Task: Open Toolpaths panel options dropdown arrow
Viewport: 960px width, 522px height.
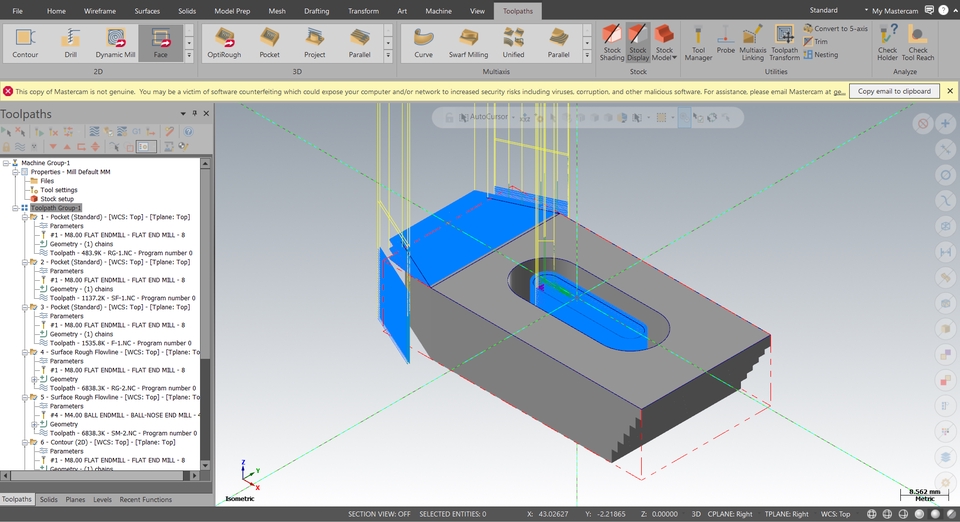Action: pos(182,113)
